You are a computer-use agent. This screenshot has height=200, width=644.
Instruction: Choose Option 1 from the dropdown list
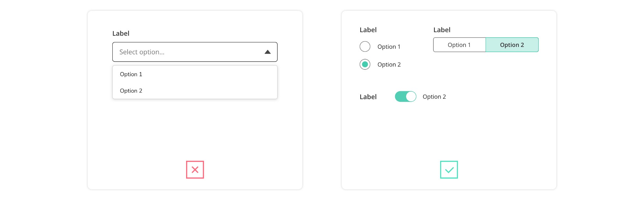click(x=131, y=74)
